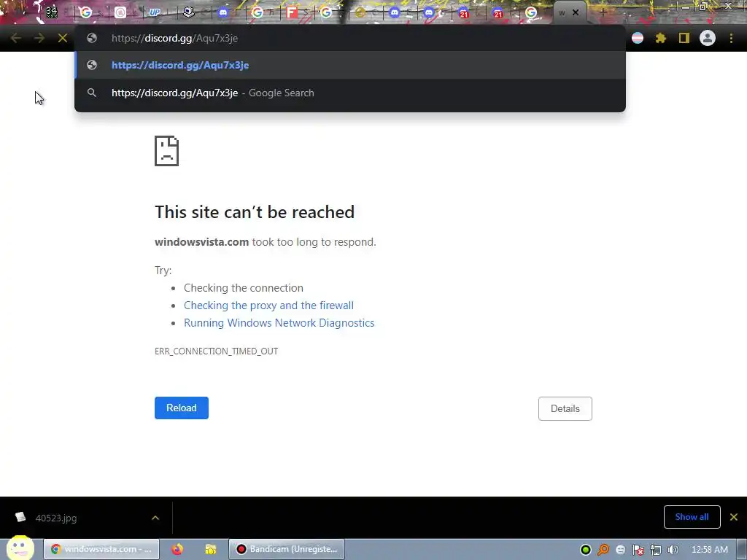747x560 pixels.
Task: Open the Action Center flag tray icon
Action: pos(638,550)
